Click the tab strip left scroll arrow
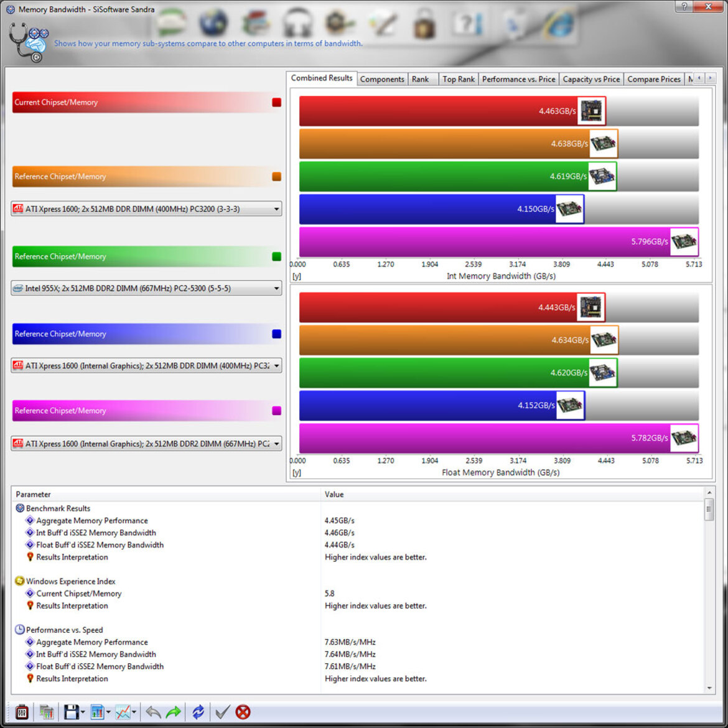The image size is (728, 728). (699, 78)
